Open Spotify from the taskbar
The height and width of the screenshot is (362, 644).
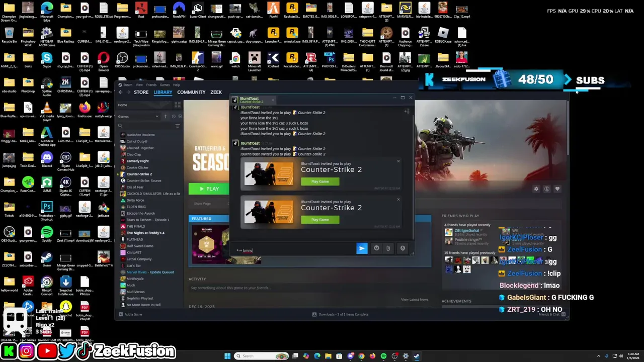coord(383,356)
